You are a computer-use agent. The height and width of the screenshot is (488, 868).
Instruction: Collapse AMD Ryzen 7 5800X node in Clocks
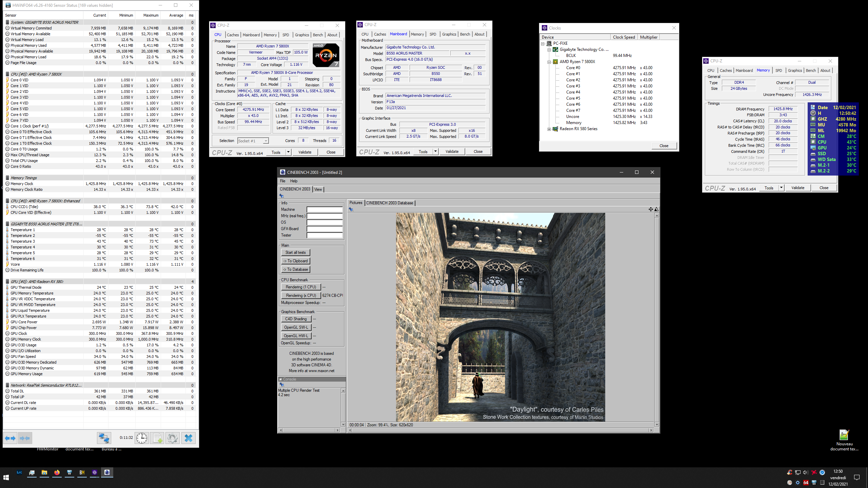[x=549, y=62]
